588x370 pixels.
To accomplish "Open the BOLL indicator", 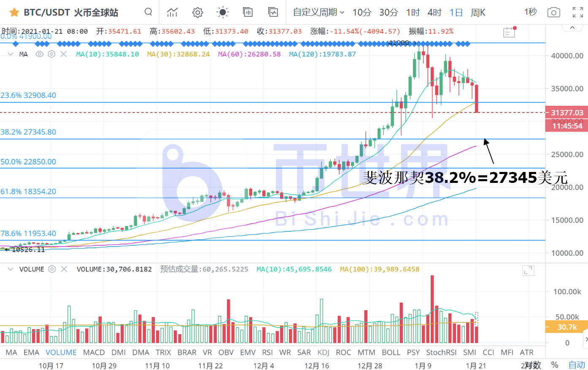I will click(x=391, y=352).
